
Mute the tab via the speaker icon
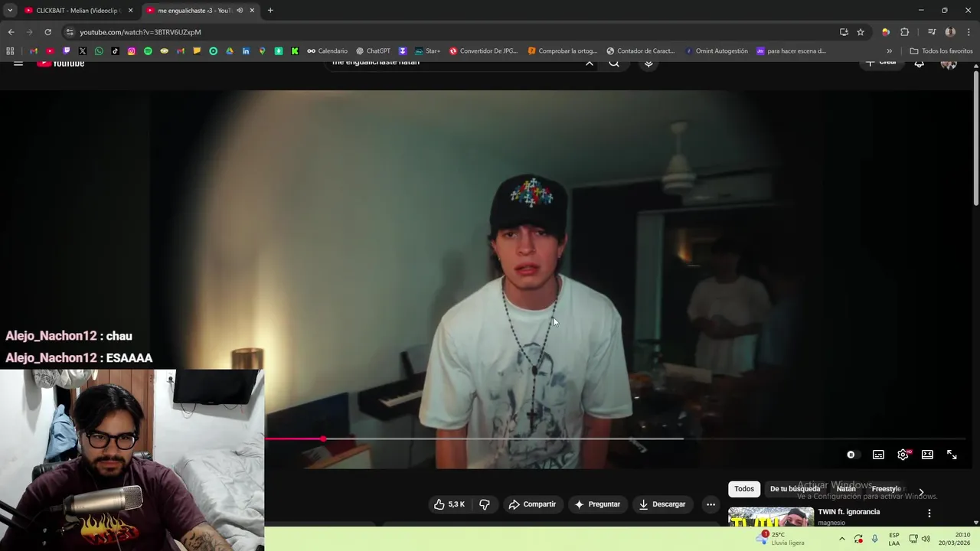coord(240,11)
